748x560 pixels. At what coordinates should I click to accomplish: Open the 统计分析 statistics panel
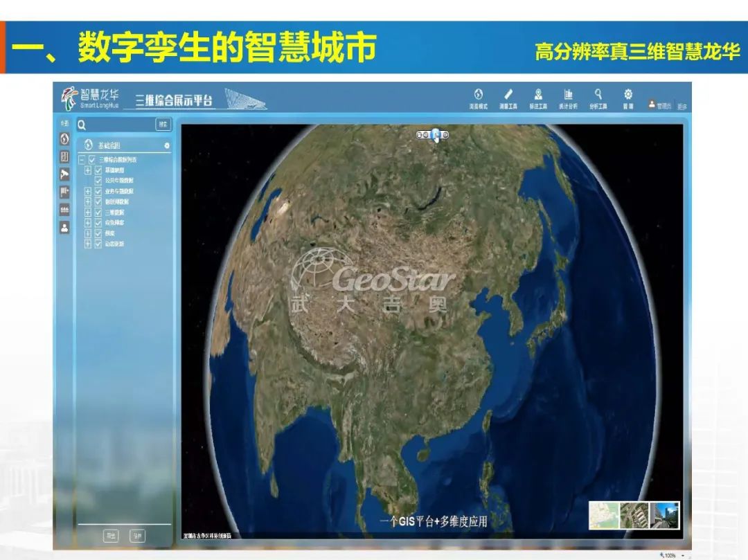[x=569, y=97]
